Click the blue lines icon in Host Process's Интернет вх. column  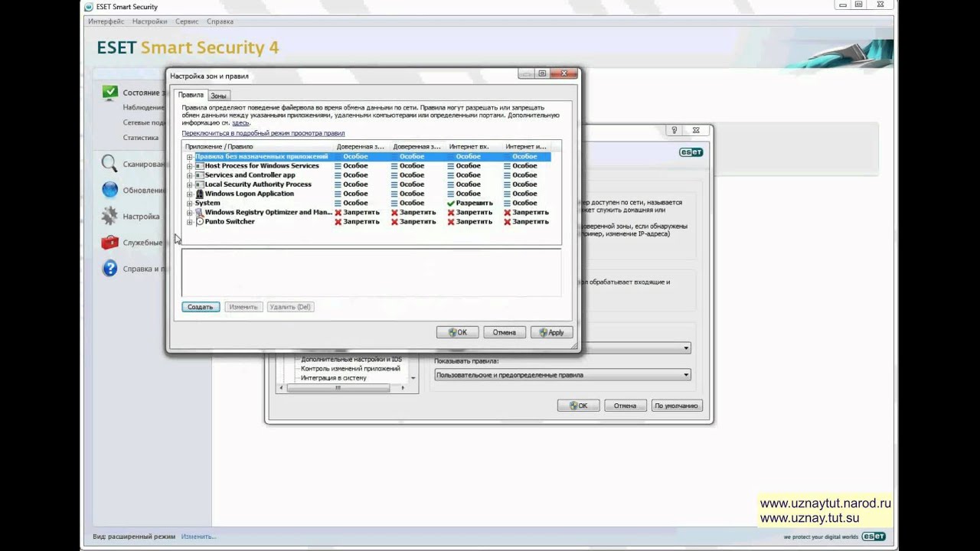click(x=451, y=166)
